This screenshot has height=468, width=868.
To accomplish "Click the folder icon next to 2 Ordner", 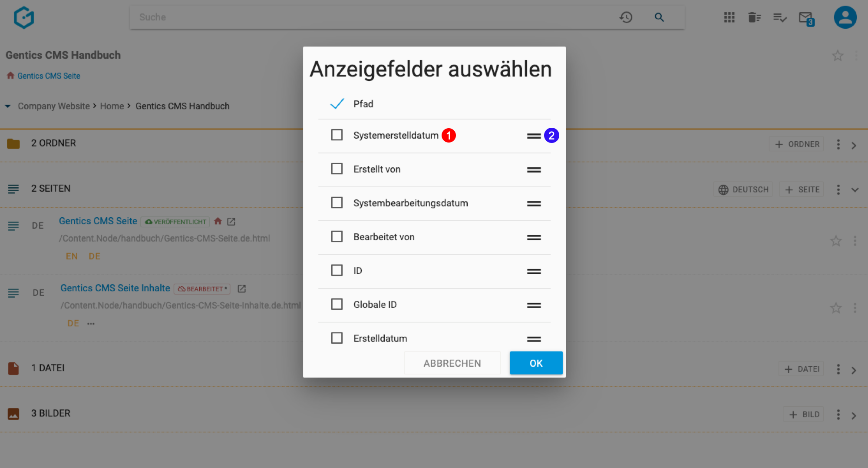I will (x=13, y=143).
